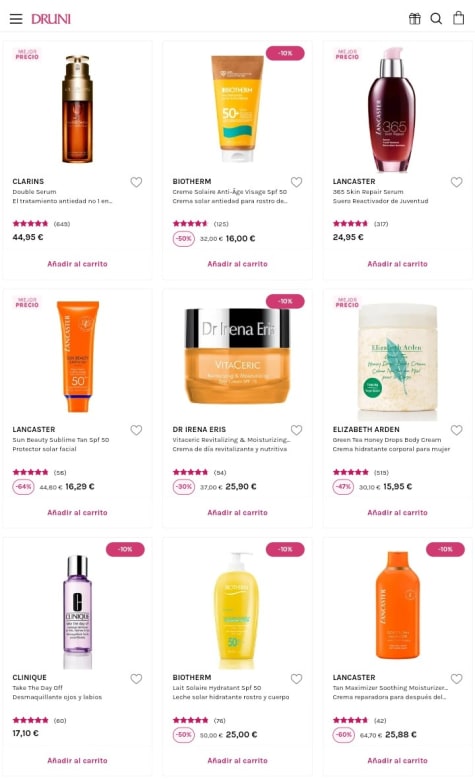Open the hamburger navigation menu
Image resolution: width=475 pixels, height=779 pixels.
[x=16, y=19]
